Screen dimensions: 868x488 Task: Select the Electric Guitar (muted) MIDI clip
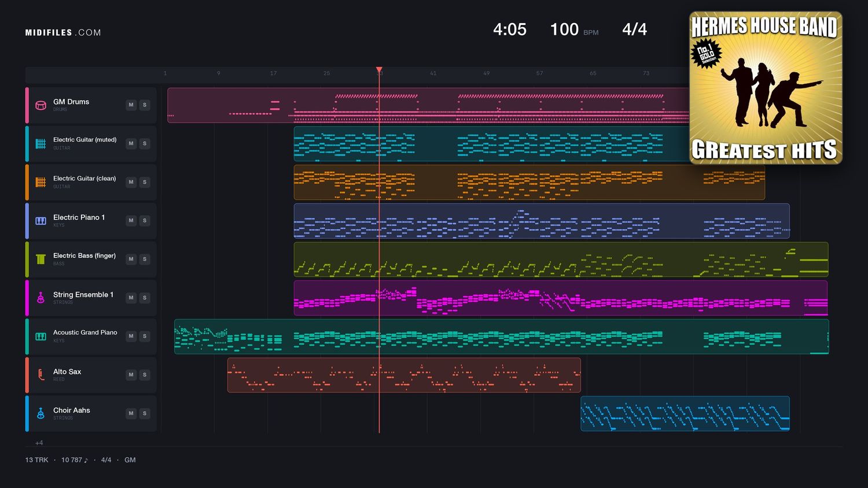pyautogui.click(x=491, y=144)
